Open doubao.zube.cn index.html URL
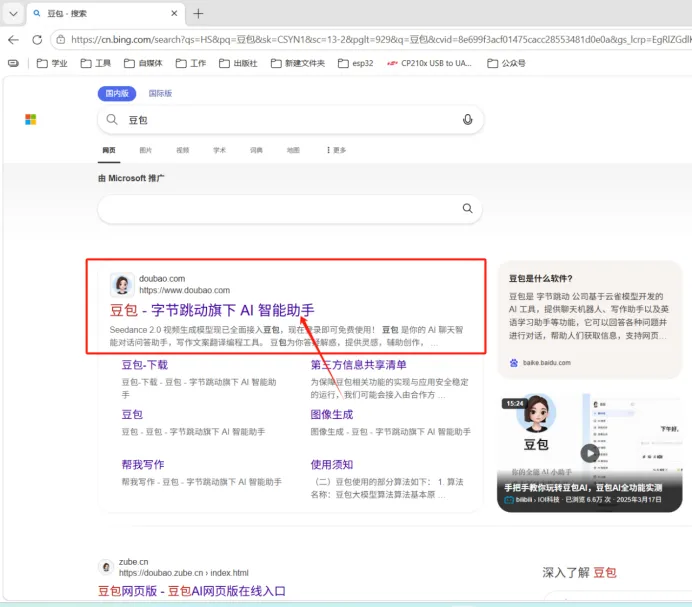This screenshot has width=692, height=607. coord(184,573)
